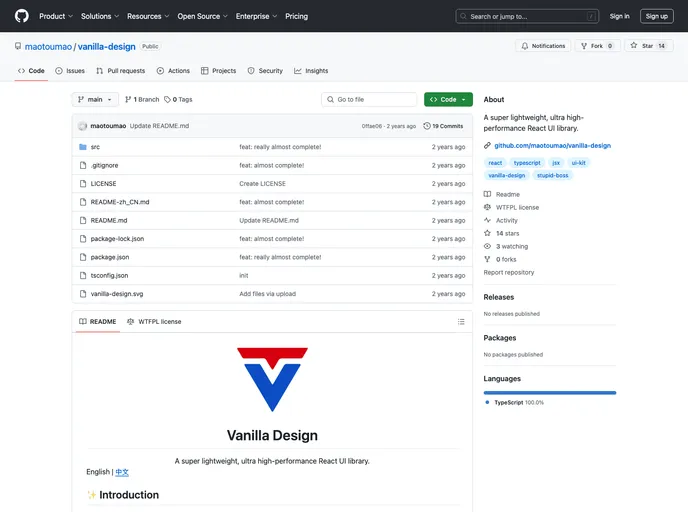Screen dimensions: 688x512
Task: Open the Add files via upload commit
Action: (x=268, y=294)
